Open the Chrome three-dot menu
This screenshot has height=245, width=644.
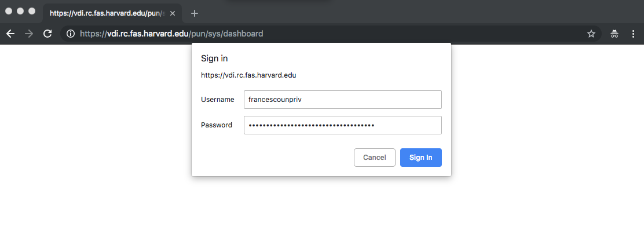click(633, 34)
